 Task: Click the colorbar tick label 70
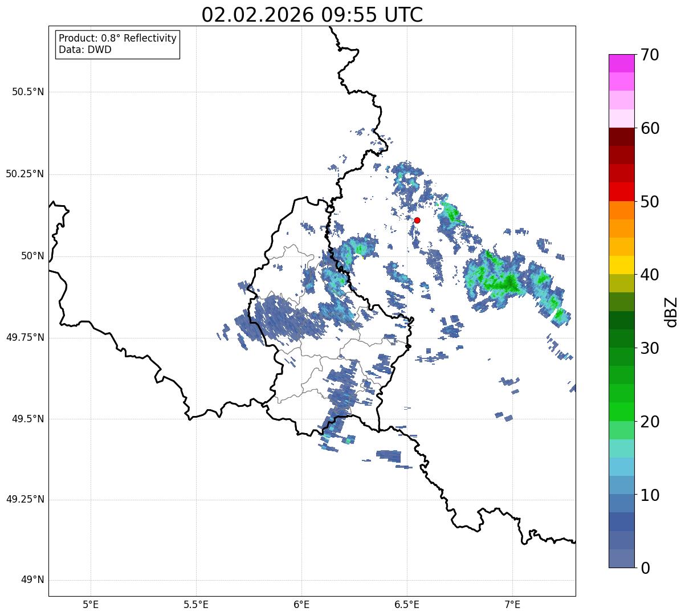coord(650,55)
